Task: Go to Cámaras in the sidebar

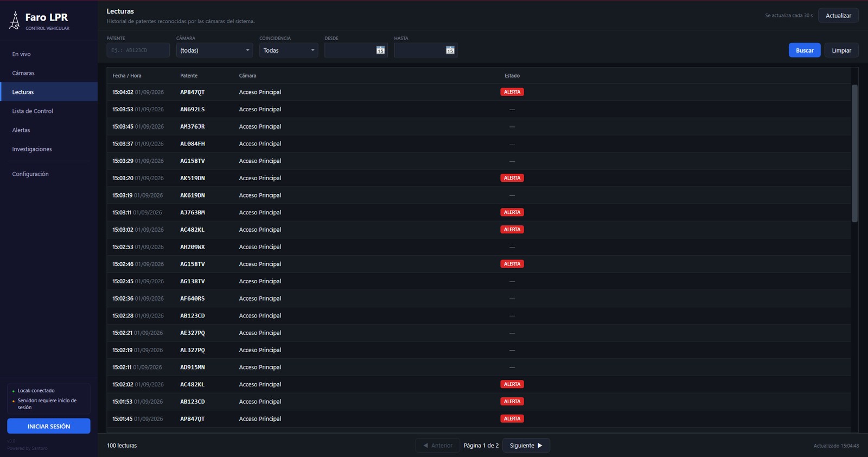Action: (x=49, y=73)
